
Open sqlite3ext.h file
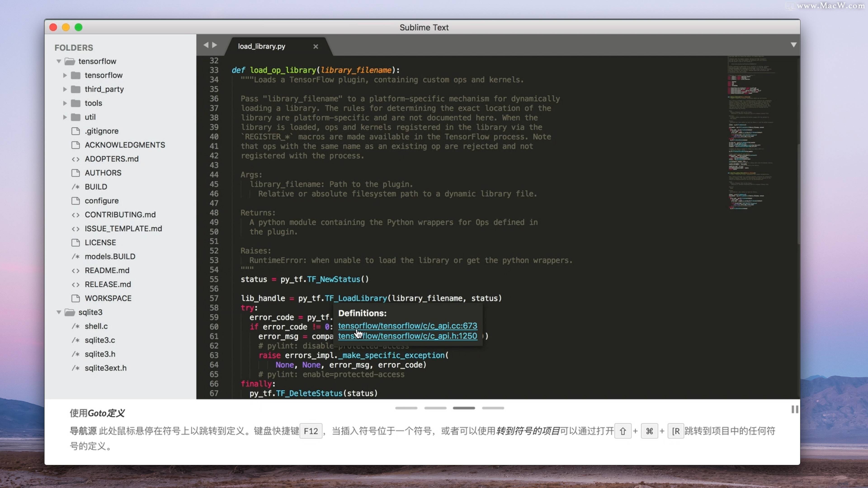tap(106, 368)
